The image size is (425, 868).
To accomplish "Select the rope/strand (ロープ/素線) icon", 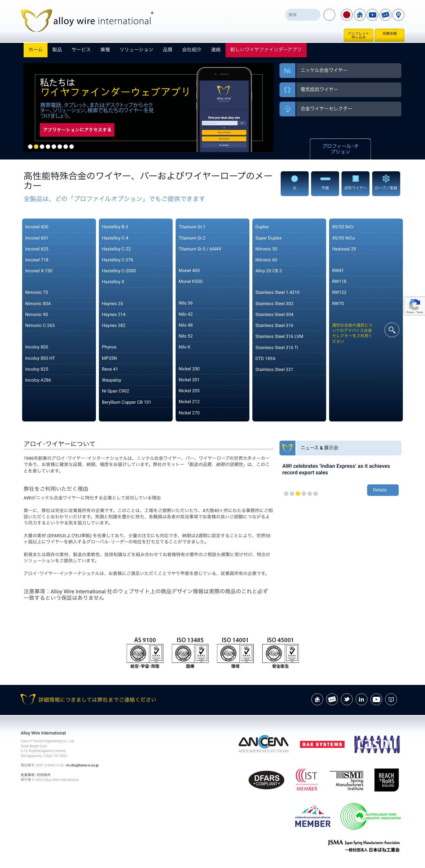I will pyautogui.click(x=386, y=184).
